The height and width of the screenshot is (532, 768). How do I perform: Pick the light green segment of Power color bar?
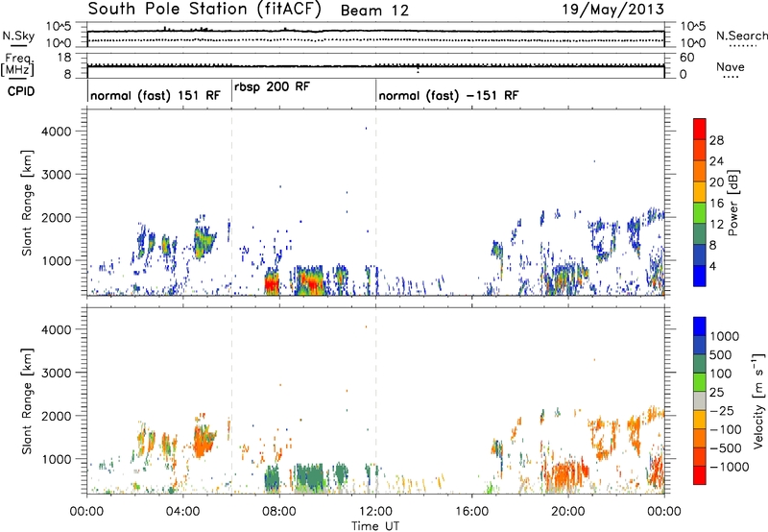pos(700,212)
